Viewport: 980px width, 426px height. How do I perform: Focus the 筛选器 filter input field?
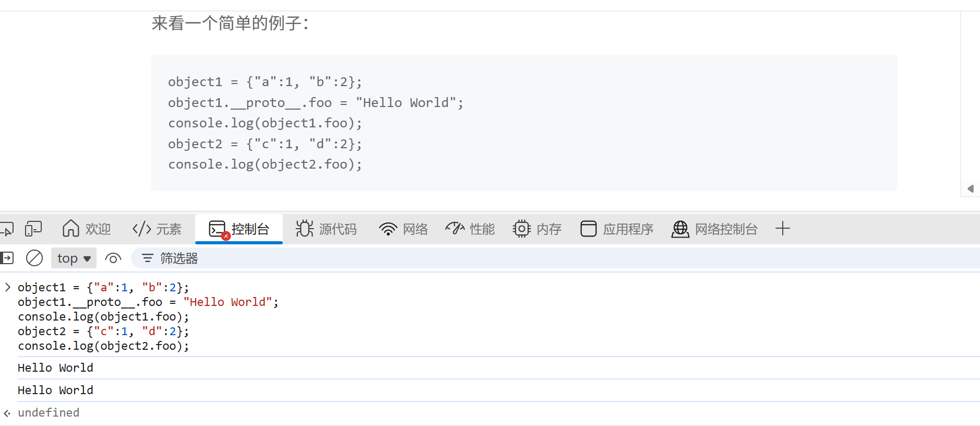click(x=555, y=258)
